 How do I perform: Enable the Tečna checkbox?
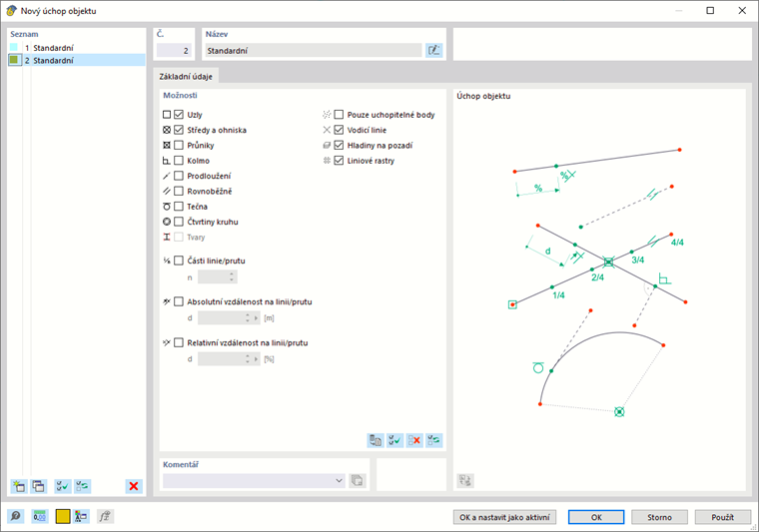pos(179,207)
